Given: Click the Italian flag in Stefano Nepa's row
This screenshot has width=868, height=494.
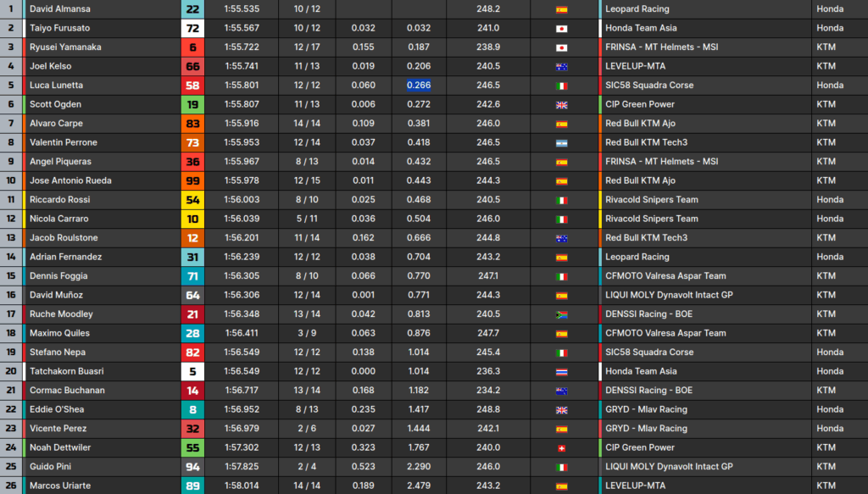Looking at the screenshot, I should point(561,353).
